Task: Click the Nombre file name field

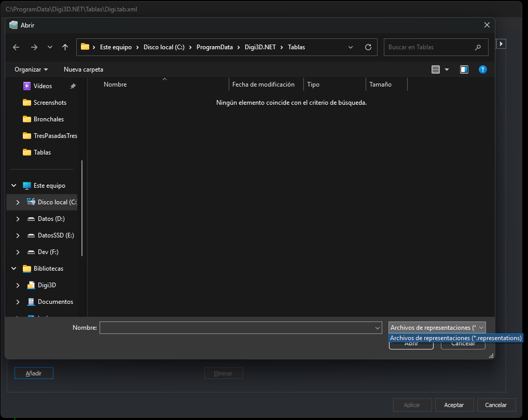Action: [241, 328]
